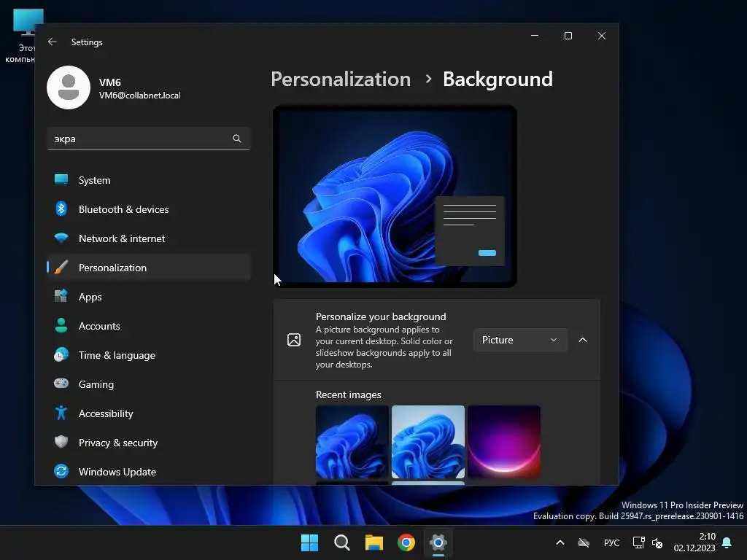Screen dimensions: 747x560
Task: Select the dark blue bloom recent image
Action: 352,442
